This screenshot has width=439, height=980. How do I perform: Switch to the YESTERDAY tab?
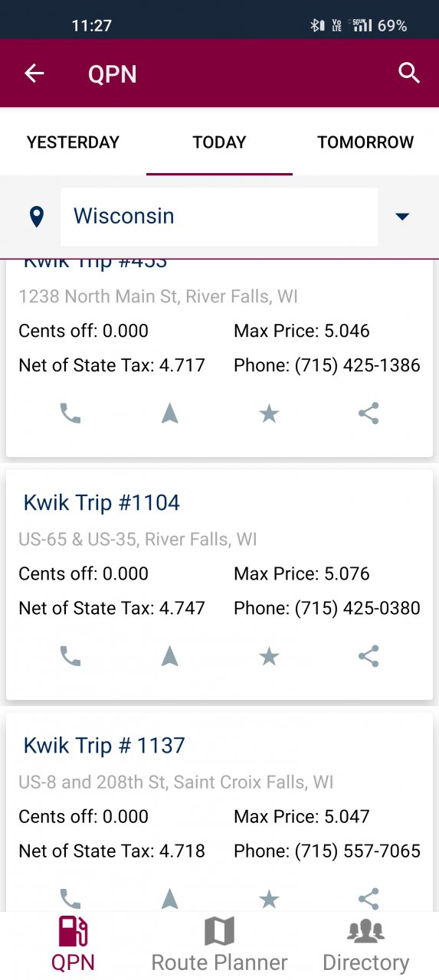pyautogui.click(x=73, y=142)
